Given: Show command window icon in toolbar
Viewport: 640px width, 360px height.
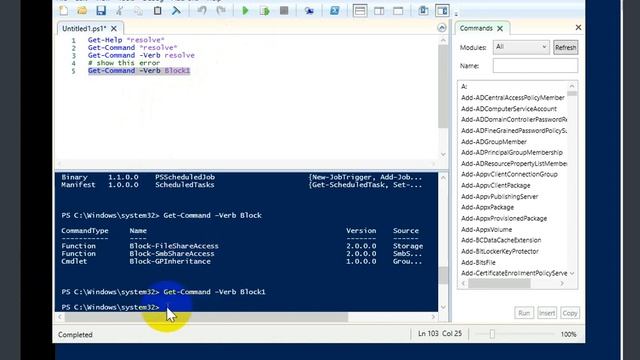Looking at the screenshot, I should (423, 10).
